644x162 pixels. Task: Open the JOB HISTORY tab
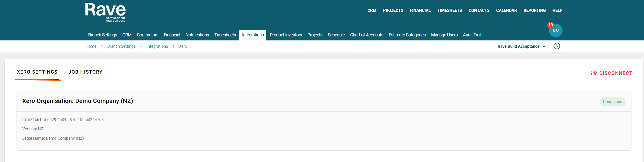85,72
